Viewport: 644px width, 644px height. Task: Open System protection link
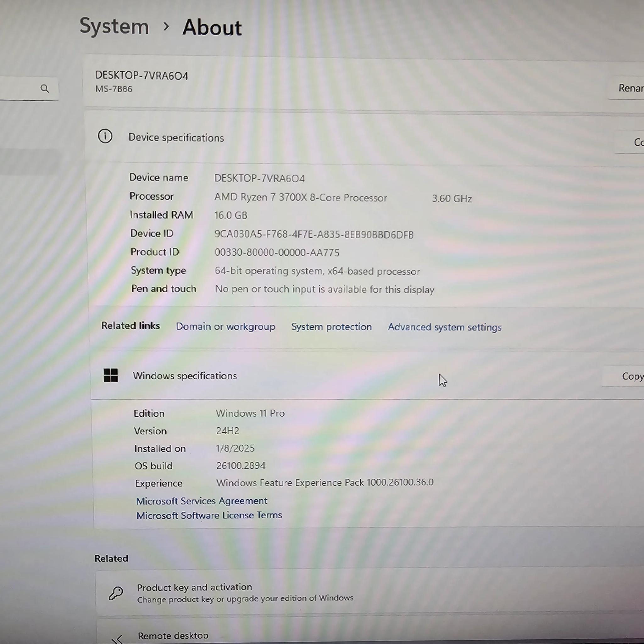[x=331, y=327]
